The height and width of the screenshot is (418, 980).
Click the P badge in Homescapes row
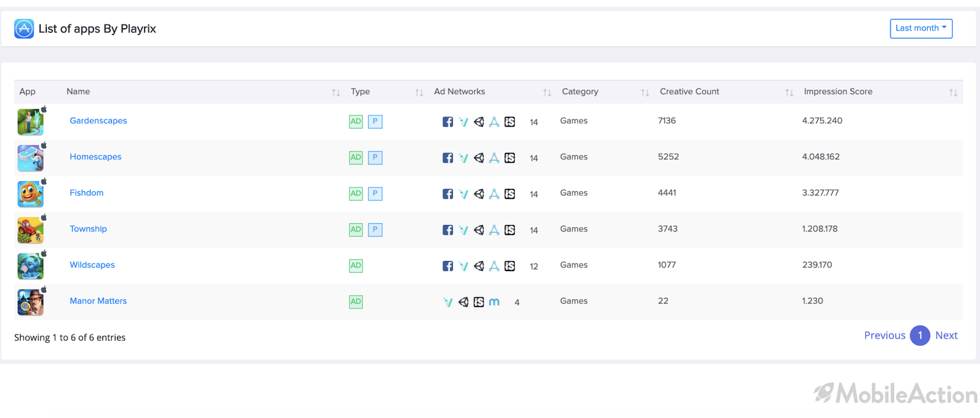click(x=375, y=157)
